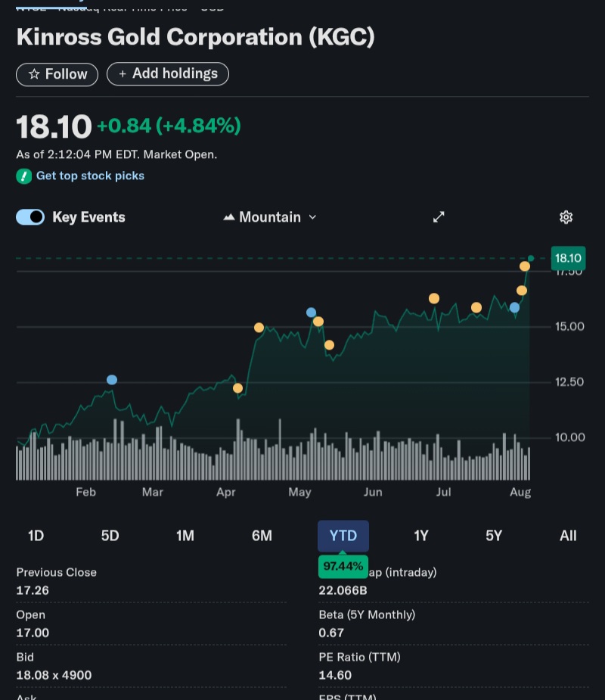This screenshot has height=700, width=605.
Task: Show the 1Y chart range
Action: point(421,536)
